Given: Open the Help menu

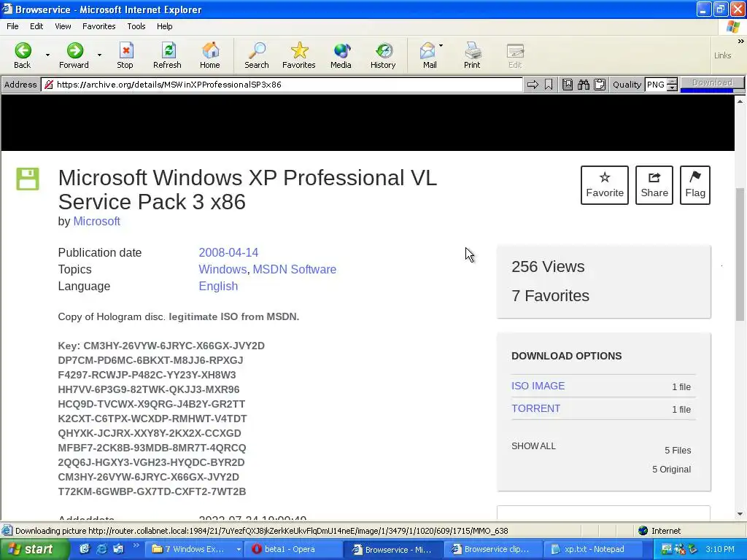Looking at the screenshot, I should coord(164,26).
